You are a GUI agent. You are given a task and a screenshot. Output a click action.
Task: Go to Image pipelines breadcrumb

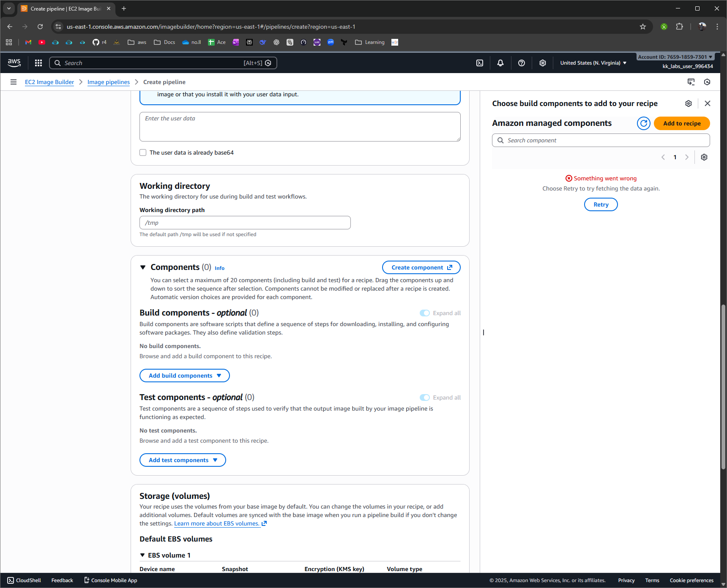click(x=109, y=82)
